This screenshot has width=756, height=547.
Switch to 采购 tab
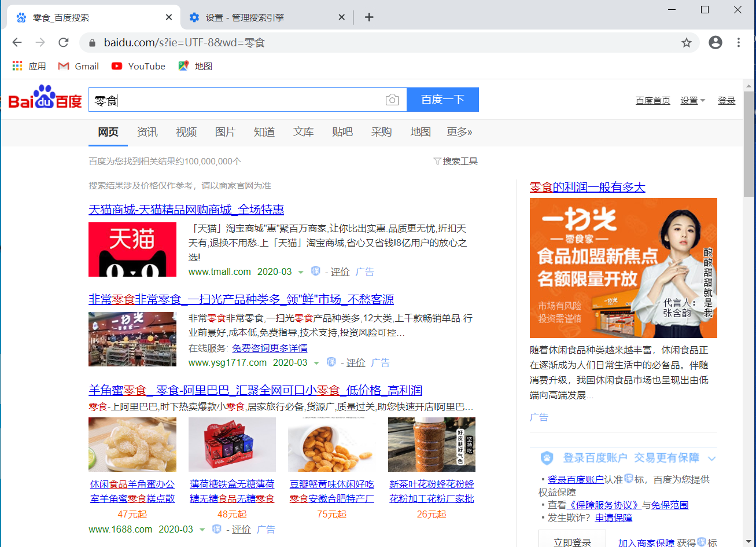pos(381,132)
